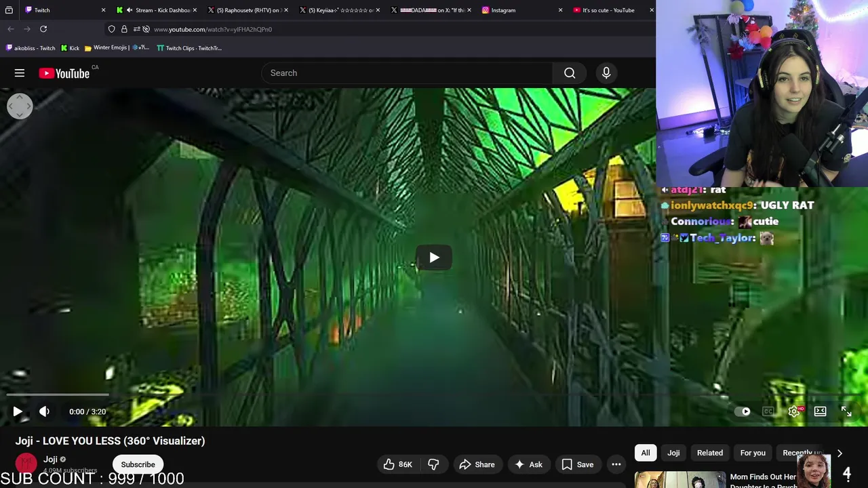
Task: Switch to theater mode
Action: coord(820,411)
